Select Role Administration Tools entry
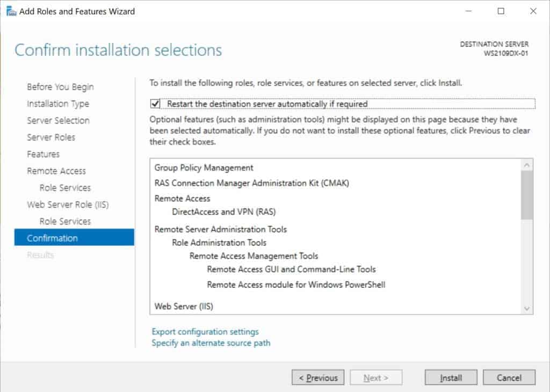550x392 pixels. (219, 243)
